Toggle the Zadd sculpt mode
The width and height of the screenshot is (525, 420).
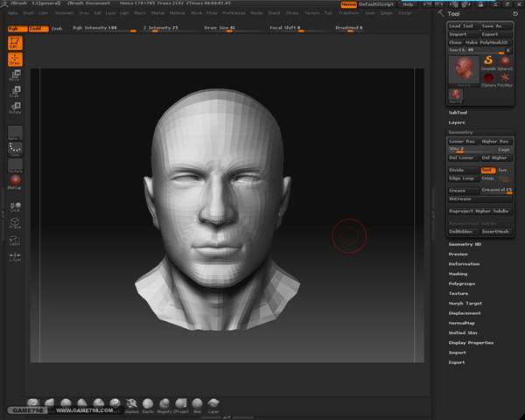pyautogui.click(x=37, y=28)
